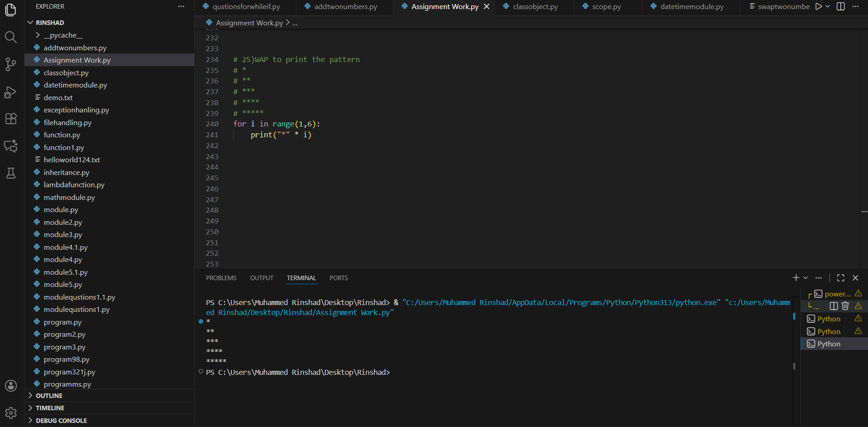
Task: Open the editor more actions menu
Action: [x=856, y=6]
